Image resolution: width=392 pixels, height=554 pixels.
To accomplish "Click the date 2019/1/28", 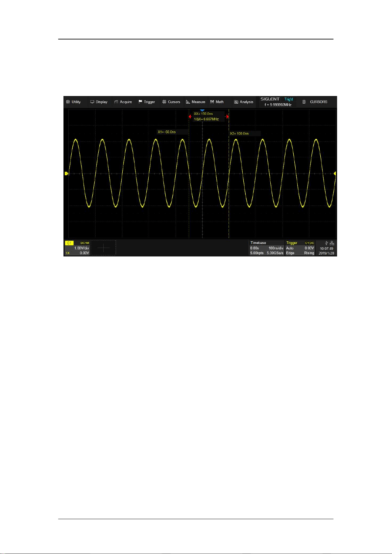I will (x=327, y=253).
